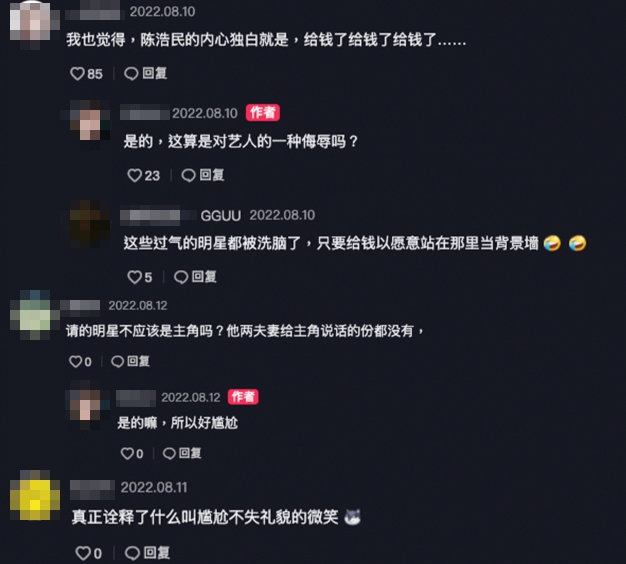Click the red 作者 badge dated 2022.08.10
The image size is (626, 564).
tap(263, 113)
